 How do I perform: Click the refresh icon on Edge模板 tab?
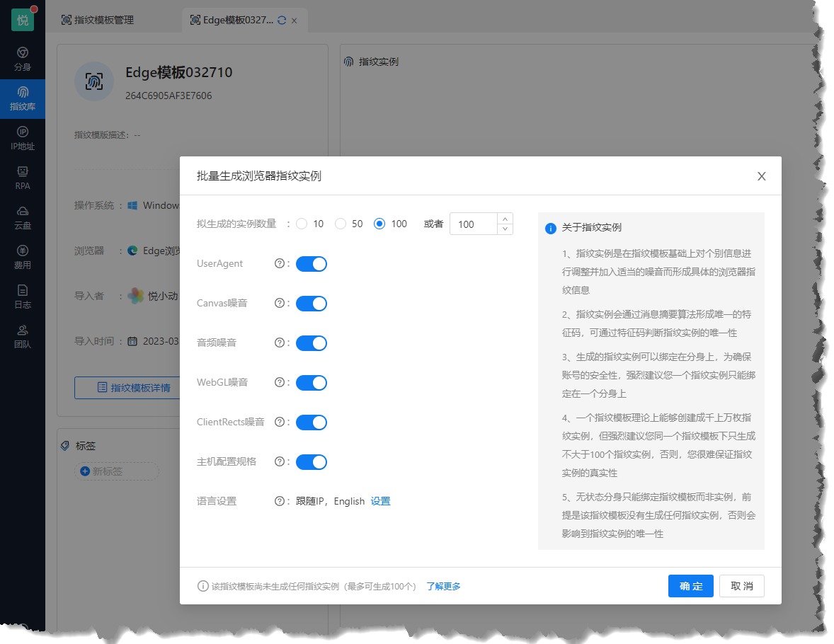click(x=282, y=21)
